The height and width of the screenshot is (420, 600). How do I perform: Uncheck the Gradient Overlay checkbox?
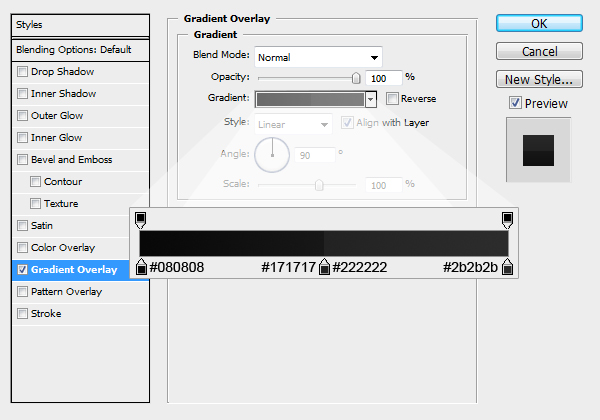[x=22, y=270]
